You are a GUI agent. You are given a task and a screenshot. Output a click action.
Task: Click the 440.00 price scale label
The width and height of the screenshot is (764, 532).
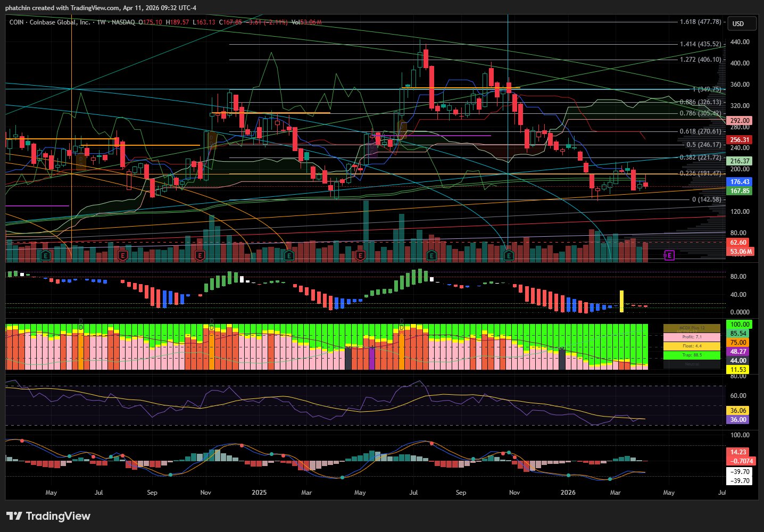point(740,42)
